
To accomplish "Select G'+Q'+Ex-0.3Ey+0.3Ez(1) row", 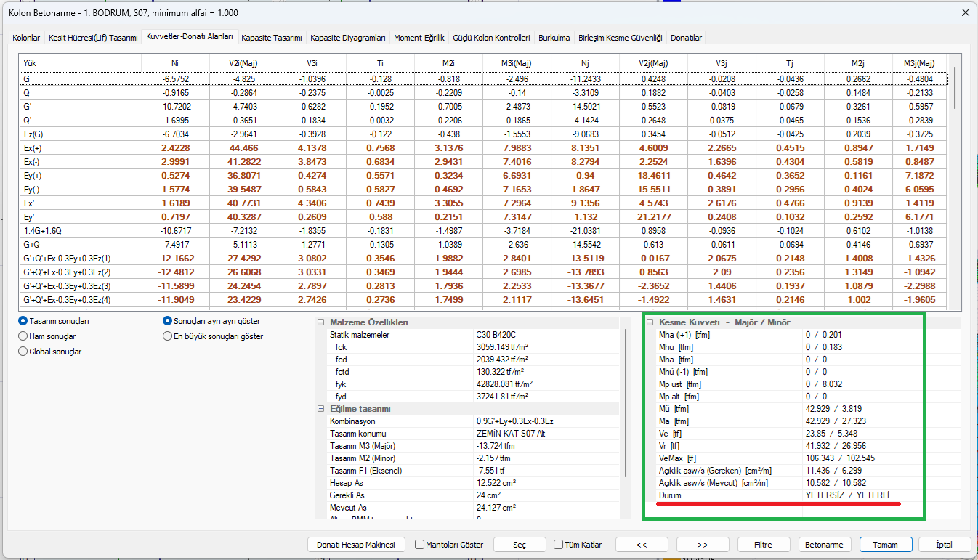I will (x=484, y=258).
